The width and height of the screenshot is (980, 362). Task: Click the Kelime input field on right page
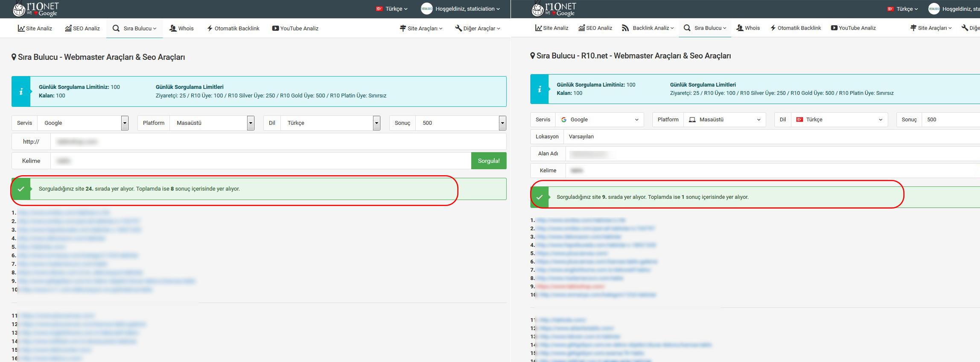point(773,171)
